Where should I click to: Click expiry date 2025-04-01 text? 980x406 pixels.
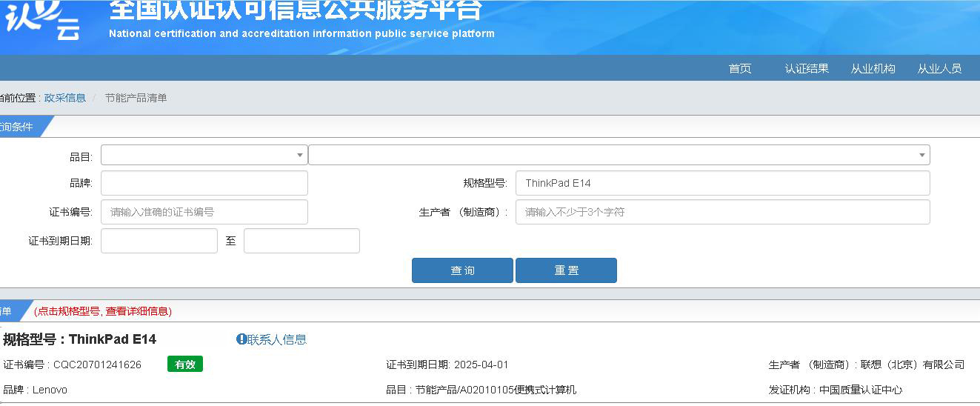[x=481, y=365]
